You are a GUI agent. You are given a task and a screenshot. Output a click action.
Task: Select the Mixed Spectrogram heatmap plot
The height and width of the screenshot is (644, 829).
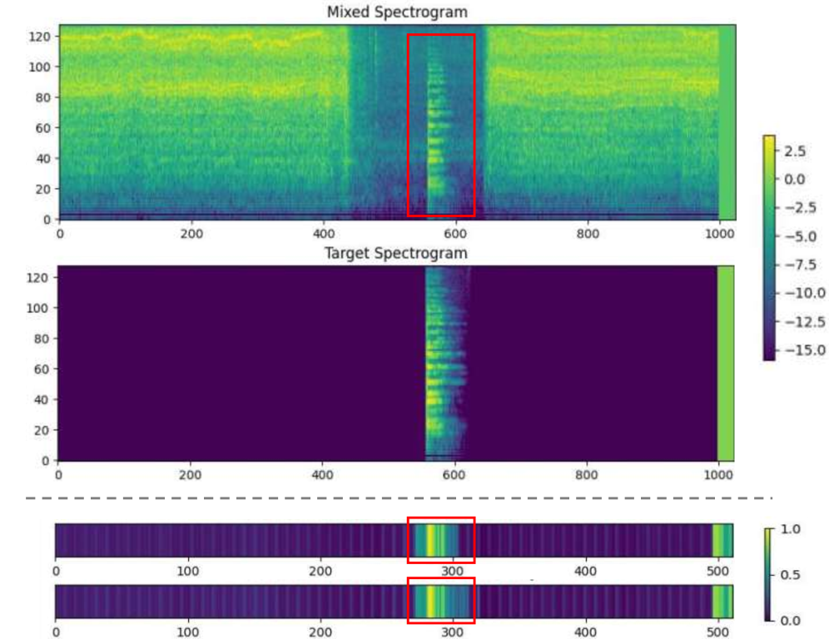click(x=397, y=122)
